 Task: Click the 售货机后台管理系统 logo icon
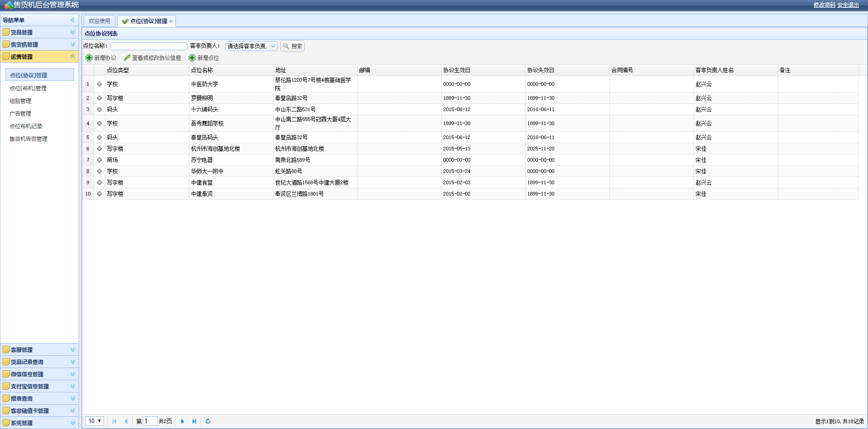(x=9, y=5)
